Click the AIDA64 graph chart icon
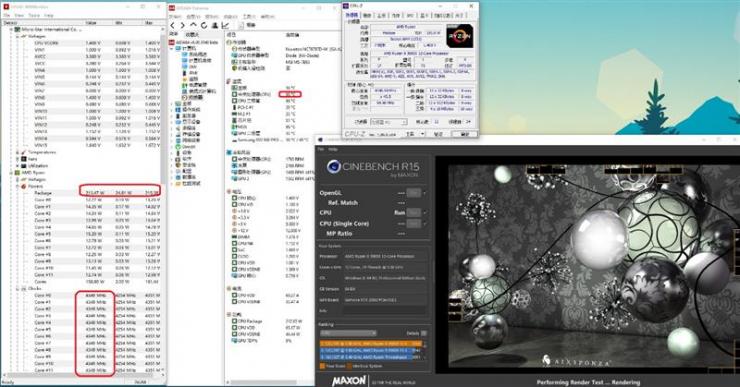 click(225, 25)
